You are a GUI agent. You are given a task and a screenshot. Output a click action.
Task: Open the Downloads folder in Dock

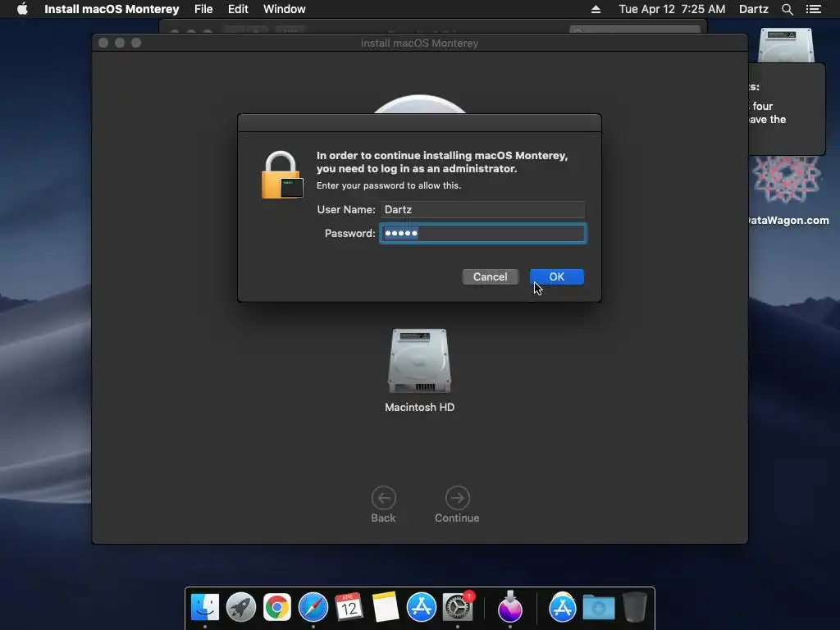tap(598, 608)
